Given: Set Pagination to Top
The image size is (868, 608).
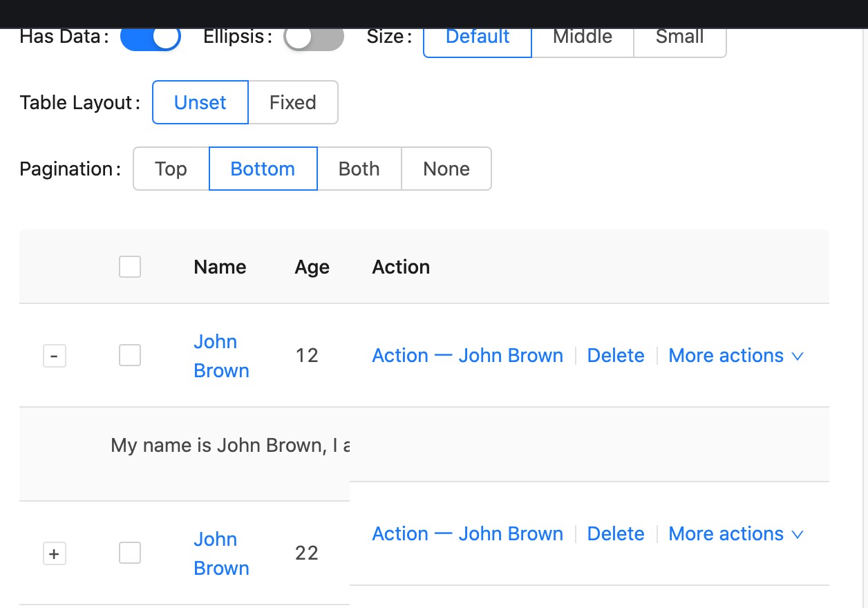Looking at the screenshot, I should [x=171, y=169].
